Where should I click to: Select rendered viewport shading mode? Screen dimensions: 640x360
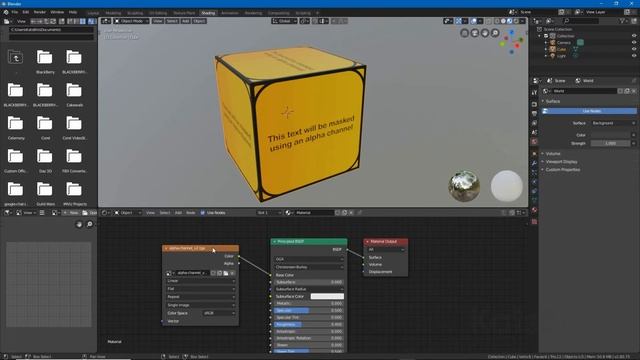pyautogui.click(x=516, y=21)
